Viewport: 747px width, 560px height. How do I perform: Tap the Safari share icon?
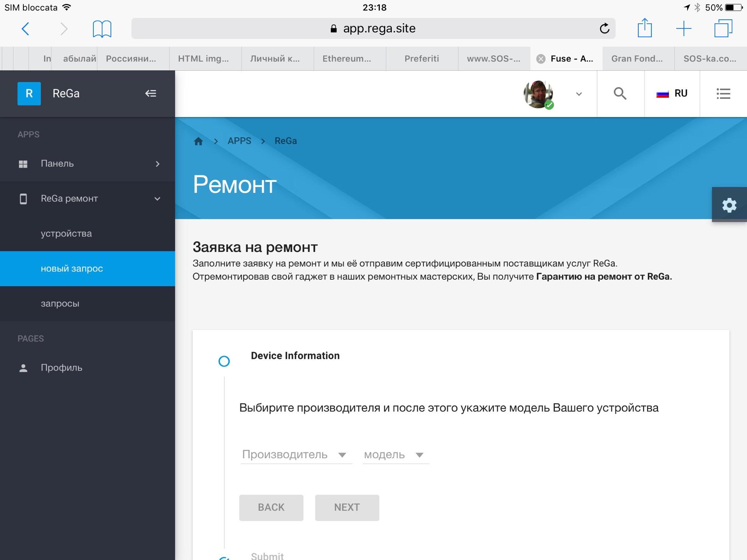[644, 28]
